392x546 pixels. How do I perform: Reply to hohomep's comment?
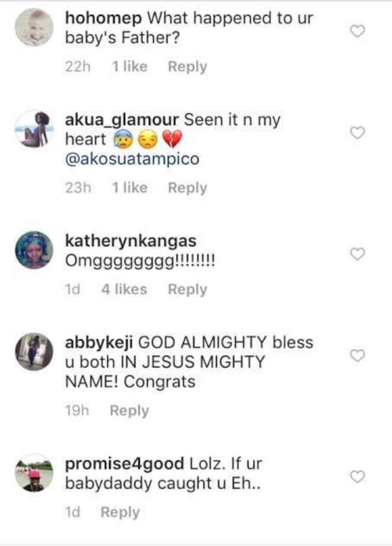187,67
